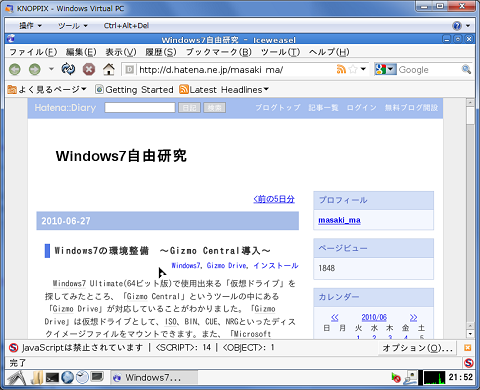Open the ツール(T) menu in Iceweasel
Screen dimensions: 480x390
280,52
